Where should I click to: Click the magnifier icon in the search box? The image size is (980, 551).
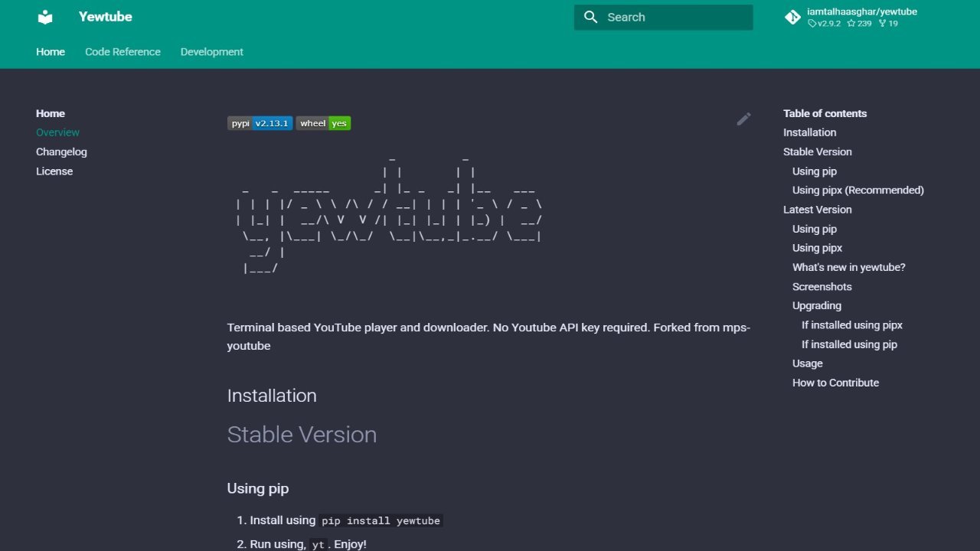pyautogui.click(x=590, y=17)
